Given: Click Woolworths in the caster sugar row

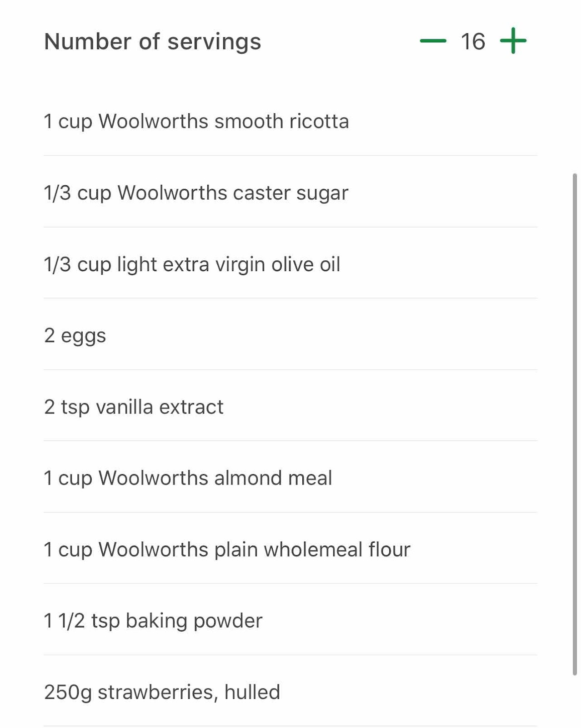Looking at the screenshot, I should tap(172, 192).
